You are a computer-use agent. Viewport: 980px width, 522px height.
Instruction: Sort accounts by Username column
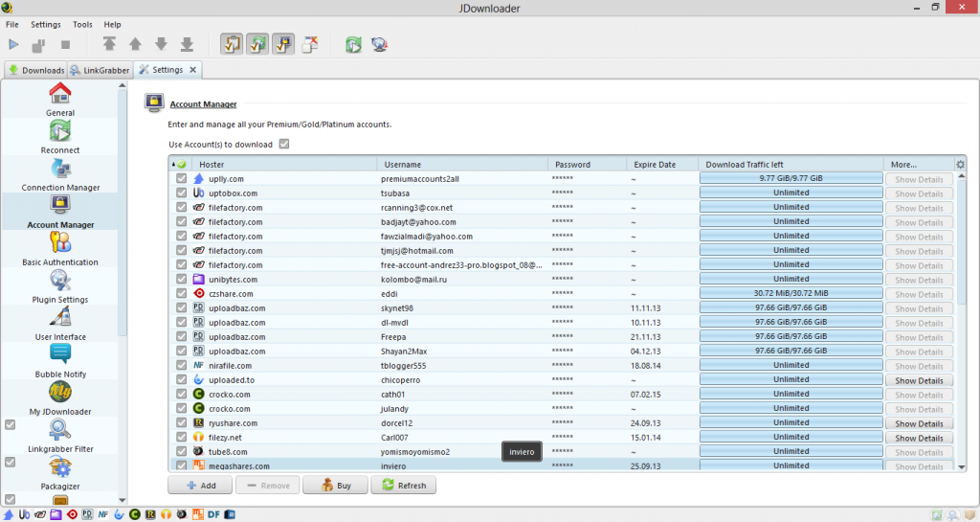click(462, 165)
